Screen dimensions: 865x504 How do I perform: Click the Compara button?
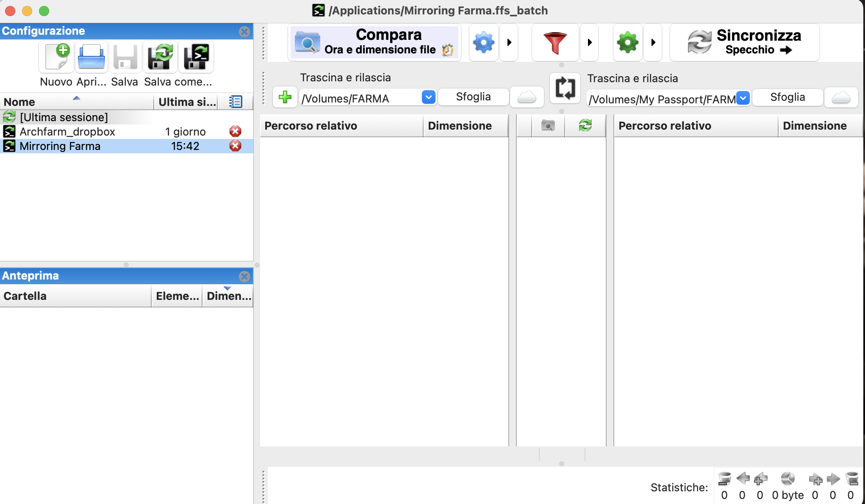click(374, 42)
